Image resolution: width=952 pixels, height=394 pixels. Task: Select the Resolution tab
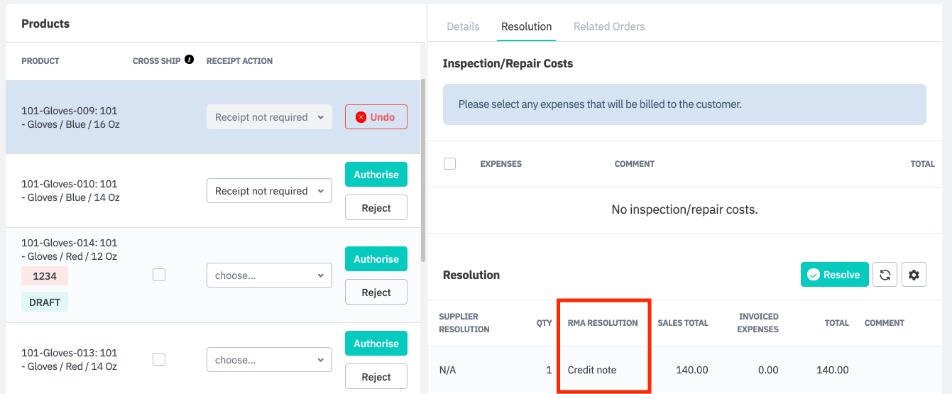(x=526, y=27)
